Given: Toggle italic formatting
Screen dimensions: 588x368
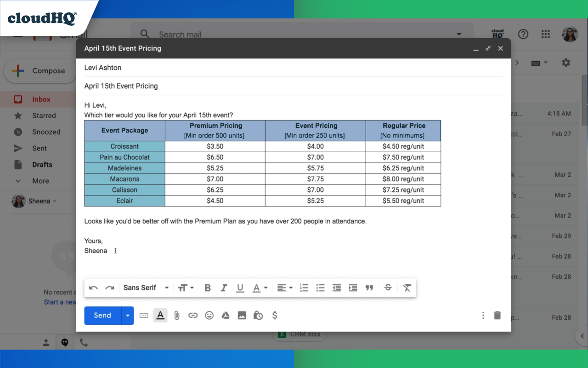Looking at the screenshot, I should tap(224, 287).
